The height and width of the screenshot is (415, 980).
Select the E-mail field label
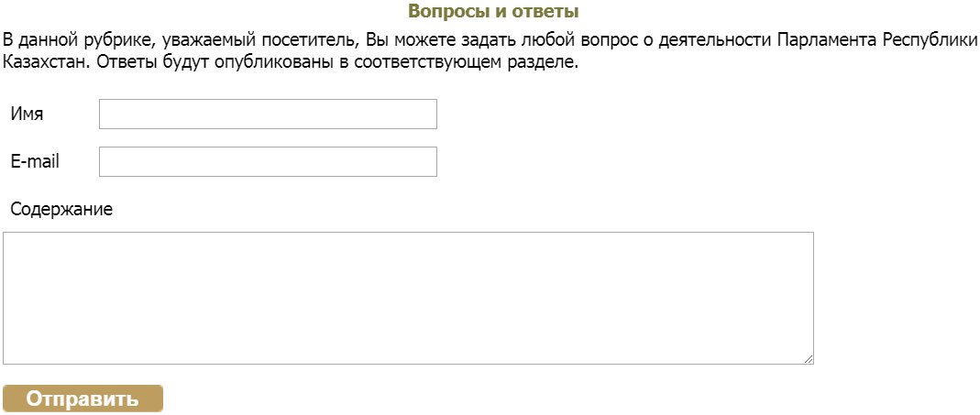click(x=35, y=162)
